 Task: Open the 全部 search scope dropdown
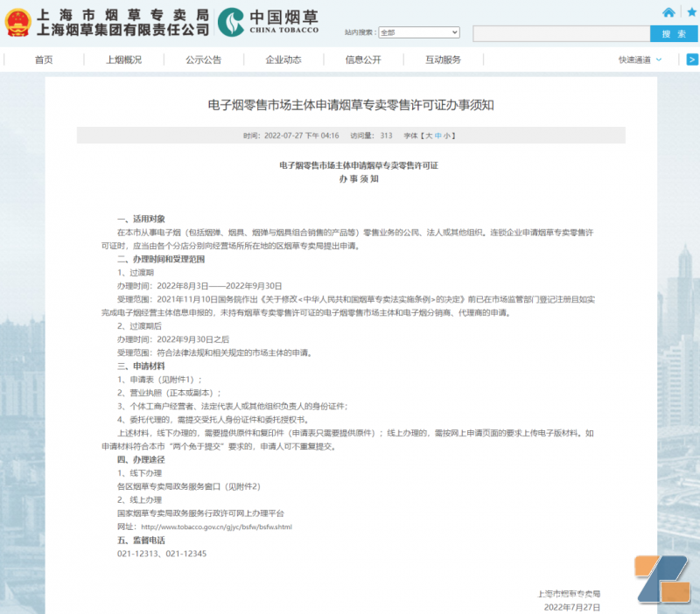tap(419, 31)
